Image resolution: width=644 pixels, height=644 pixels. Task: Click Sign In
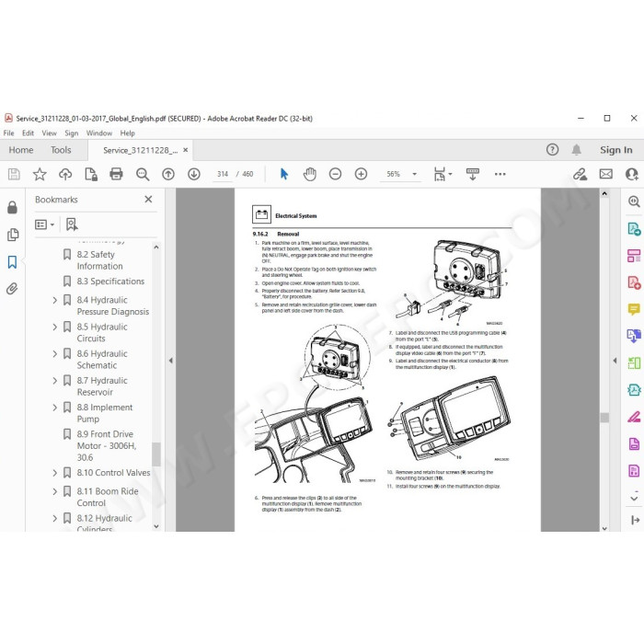[615, 150]
